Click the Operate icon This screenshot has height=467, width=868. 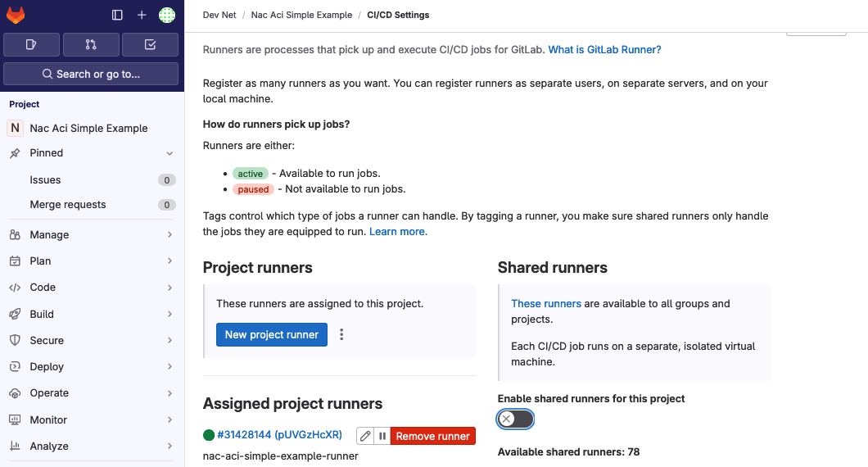click(x=15, y=393)
